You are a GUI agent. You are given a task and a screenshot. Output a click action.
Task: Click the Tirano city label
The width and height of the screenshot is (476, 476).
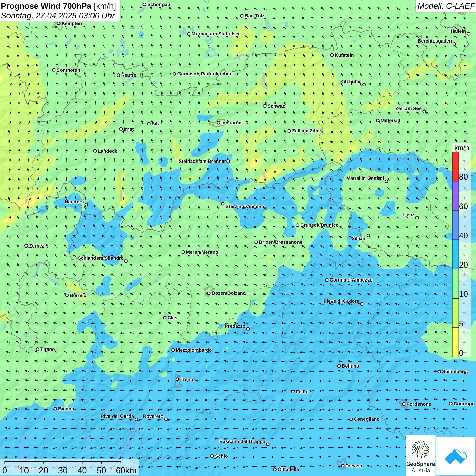(x=48, y=349)
